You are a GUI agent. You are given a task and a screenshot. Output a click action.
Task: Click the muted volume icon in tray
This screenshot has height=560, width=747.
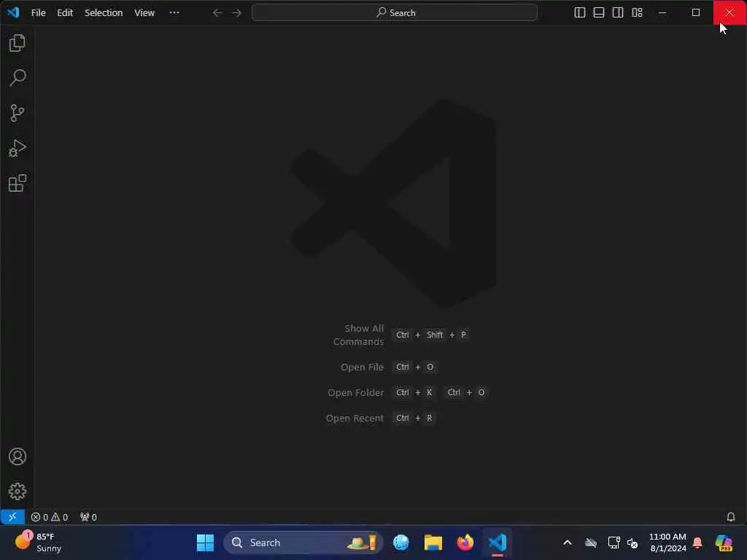(632, 542)
